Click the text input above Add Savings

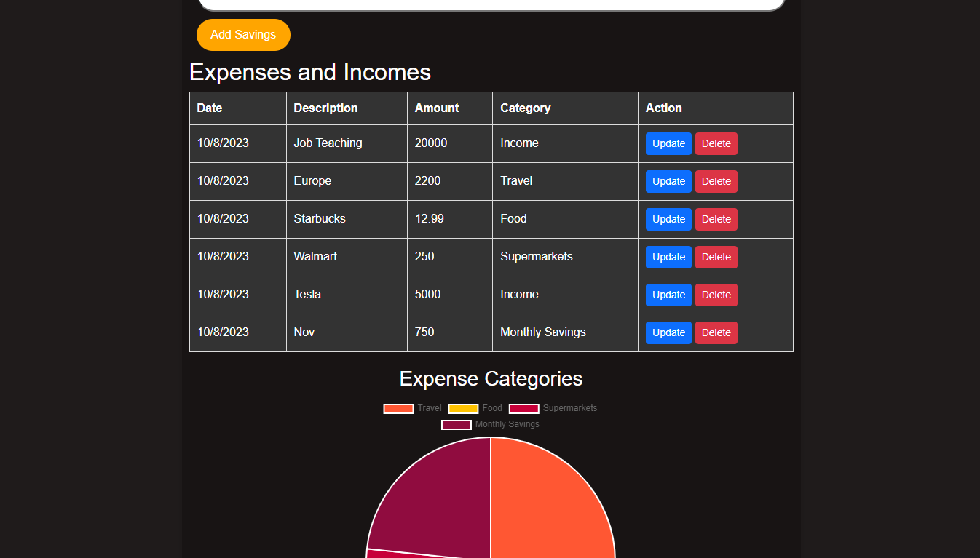tap(491, 4)
